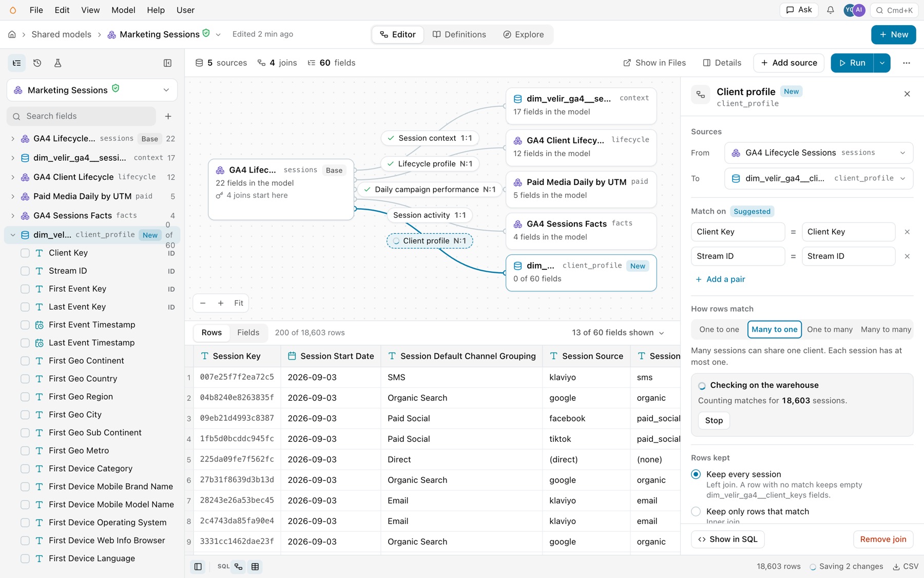924x578 pixels.
Task: Select Keep only rows that match
Action: [x=696, y=512]
